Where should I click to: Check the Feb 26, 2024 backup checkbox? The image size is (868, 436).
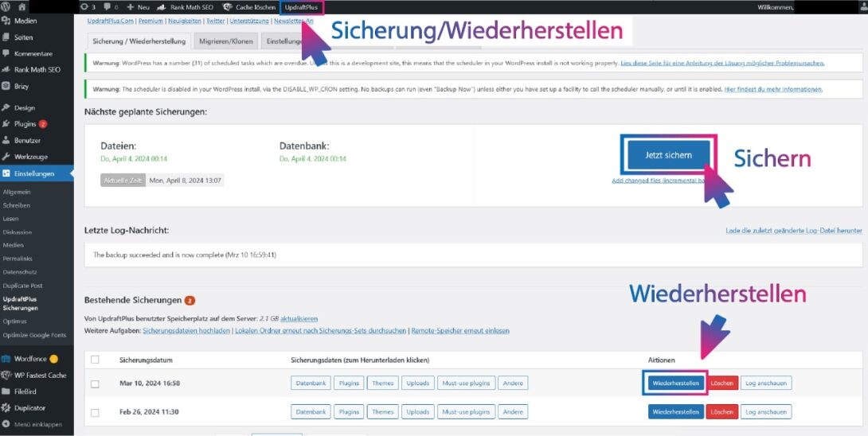point(95,412)
